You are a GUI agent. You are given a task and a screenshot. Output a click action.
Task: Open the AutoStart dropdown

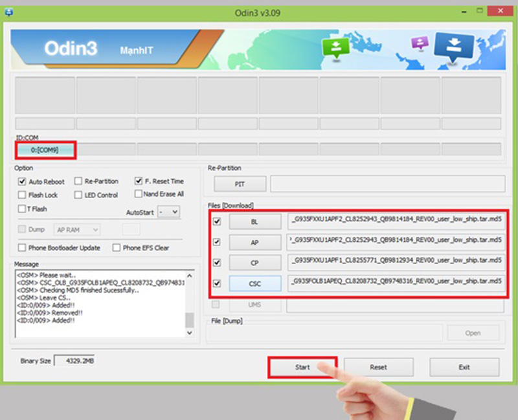169,212
